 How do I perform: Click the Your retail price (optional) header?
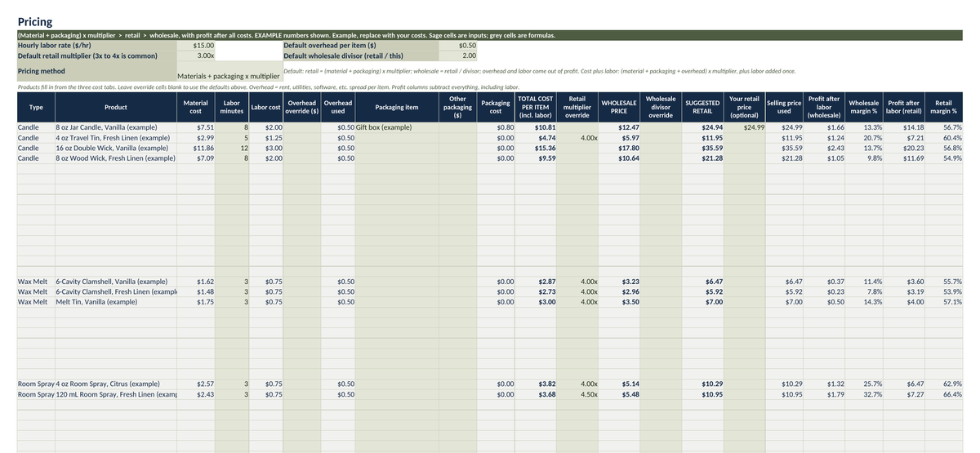[x=744, y=108]
